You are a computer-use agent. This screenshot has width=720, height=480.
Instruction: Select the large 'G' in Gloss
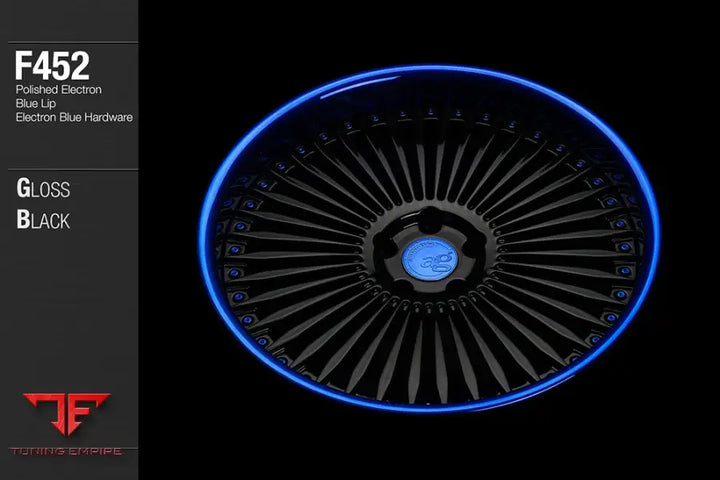pyautogui.click(x=24, y=189)
